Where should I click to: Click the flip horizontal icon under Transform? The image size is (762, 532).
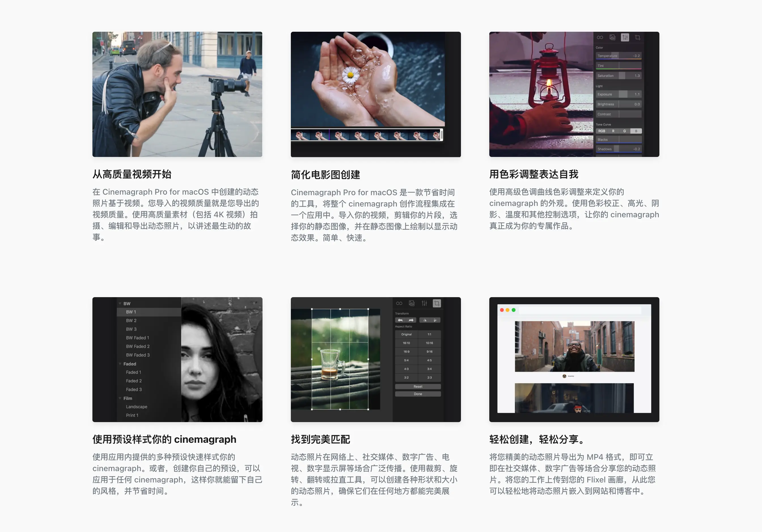click(425, 320)
